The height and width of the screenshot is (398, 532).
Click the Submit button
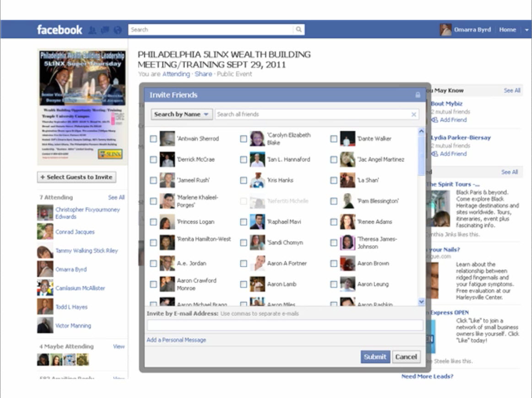pos(375,357)
